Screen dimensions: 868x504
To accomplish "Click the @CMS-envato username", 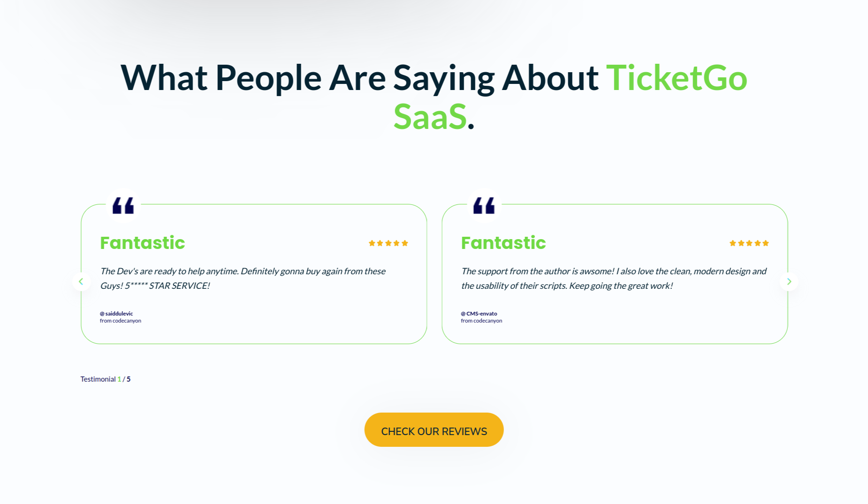I will [479, 314].
